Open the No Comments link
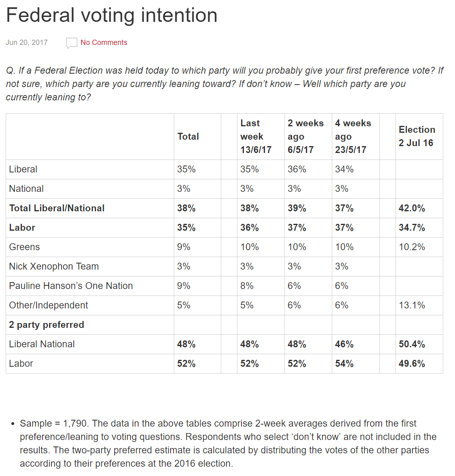Viewport: 455px width, 476px height. (104, 42)
